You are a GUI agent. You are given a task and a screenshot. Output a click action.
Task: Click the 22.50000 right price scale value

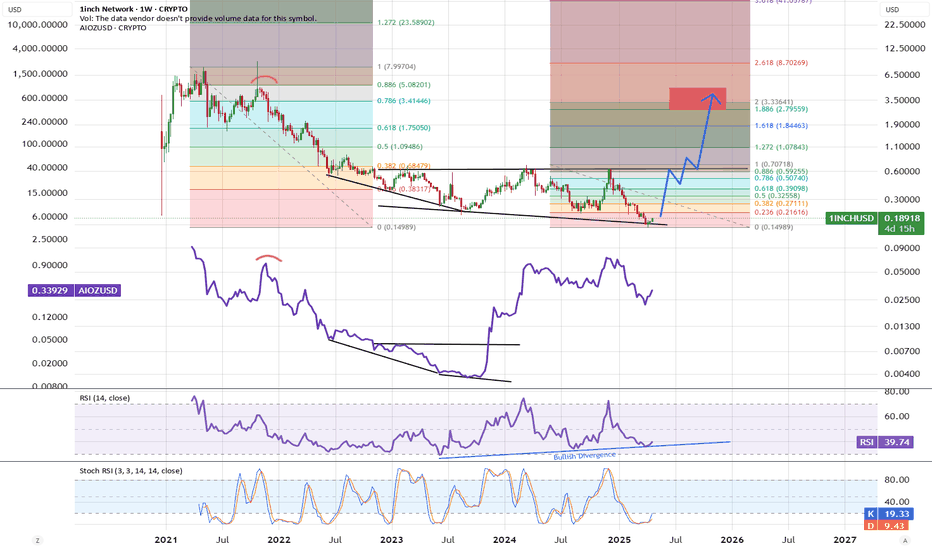click(x=904, y=25)
